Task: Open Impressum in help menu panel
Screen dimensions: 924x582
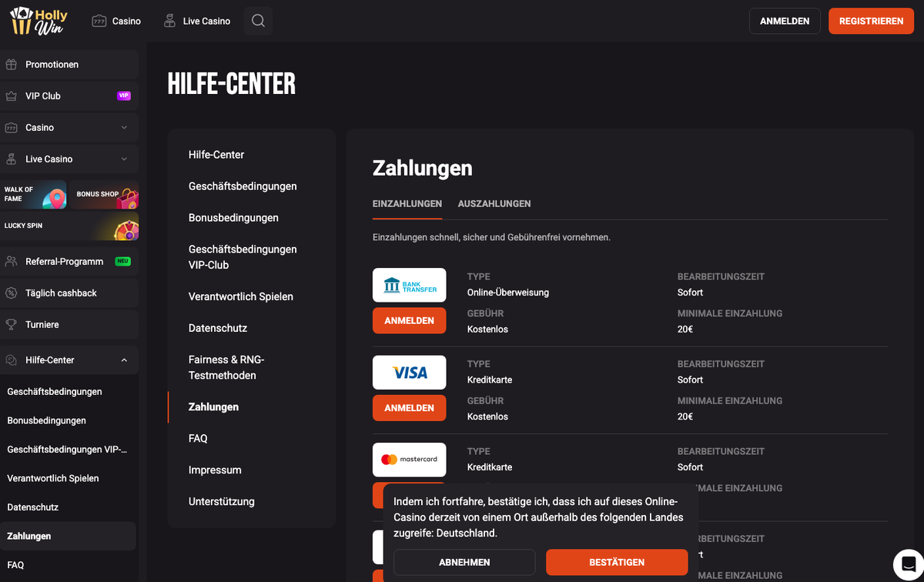Action: tap(215, 470)
